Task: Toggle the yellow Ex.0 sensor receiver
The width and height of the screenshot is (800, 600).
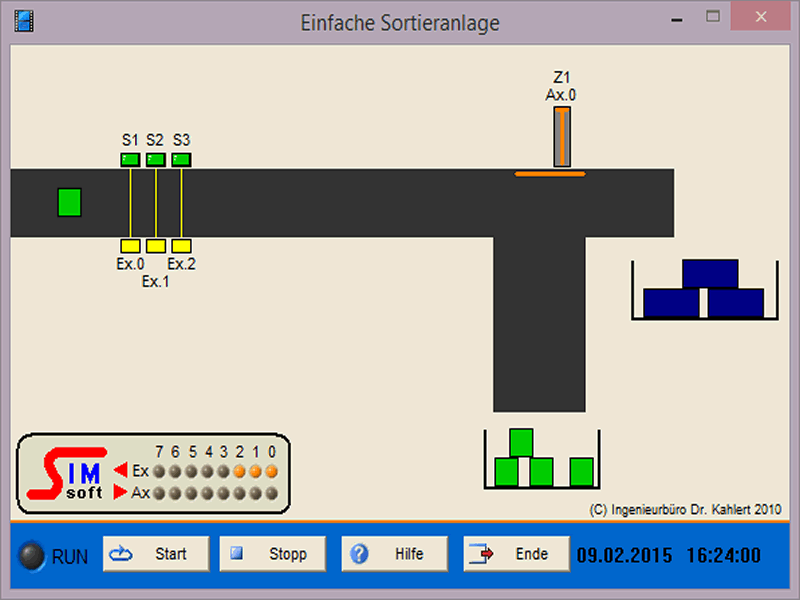Action: click(x=130, y=246)
